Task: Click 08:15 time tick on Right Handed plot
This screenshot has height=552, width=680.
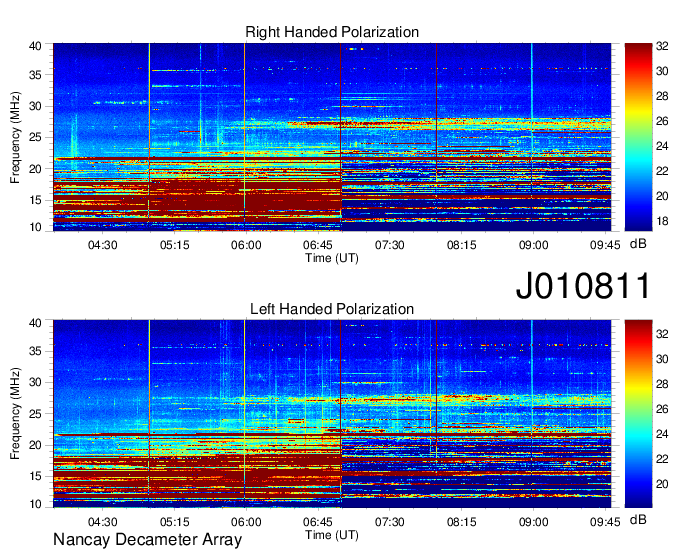Action: click(x=461, y=245)
